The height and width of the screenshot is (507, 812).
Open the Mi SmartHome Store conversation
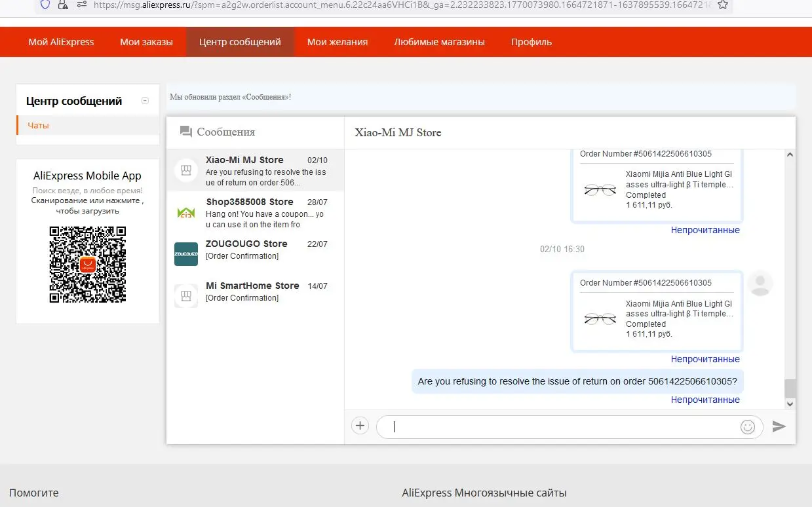(255, 296)
